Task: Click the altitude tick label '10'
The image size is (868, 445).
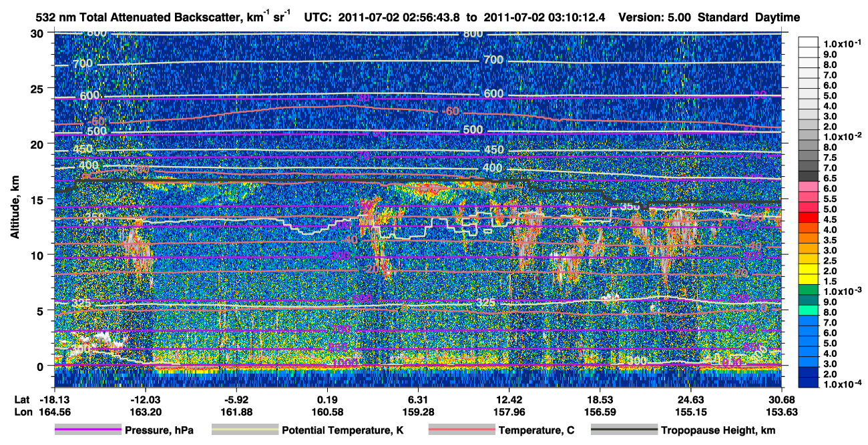Action: coord(38,255)
